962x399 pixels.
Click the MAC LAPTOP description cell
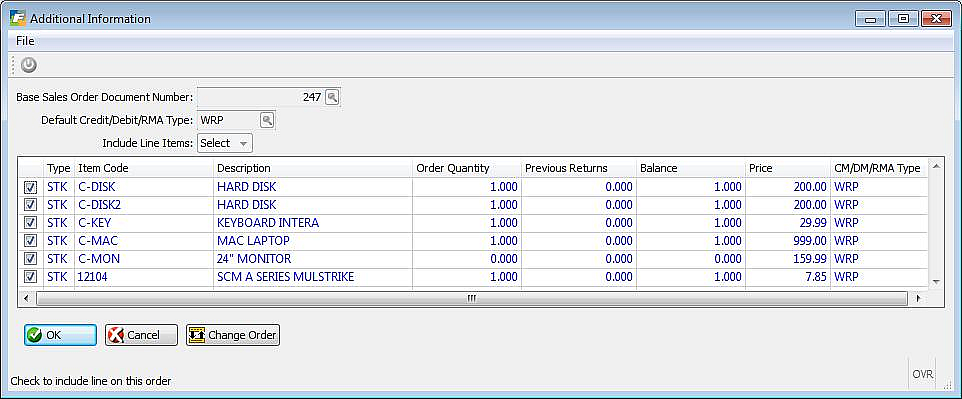pos(312,241)
